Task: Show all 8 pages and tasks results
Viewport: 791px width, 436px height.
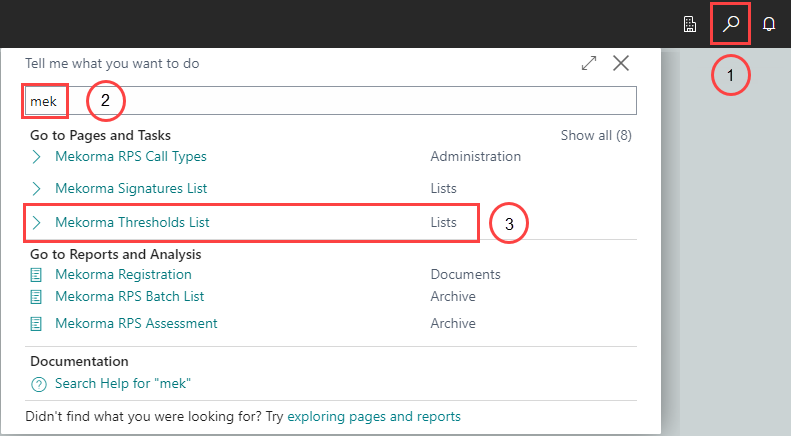Action: [x=595, y=135]
